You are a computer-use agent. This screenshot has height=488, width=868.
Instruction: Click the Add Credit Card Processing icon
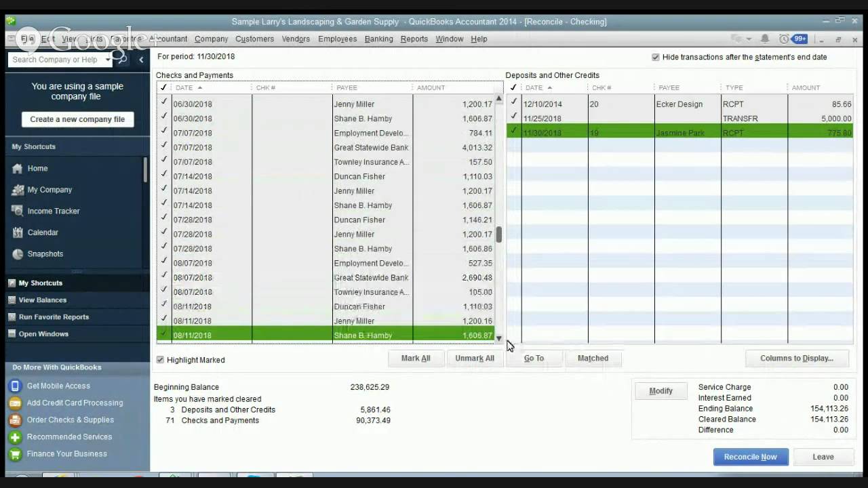click(15, 403)
